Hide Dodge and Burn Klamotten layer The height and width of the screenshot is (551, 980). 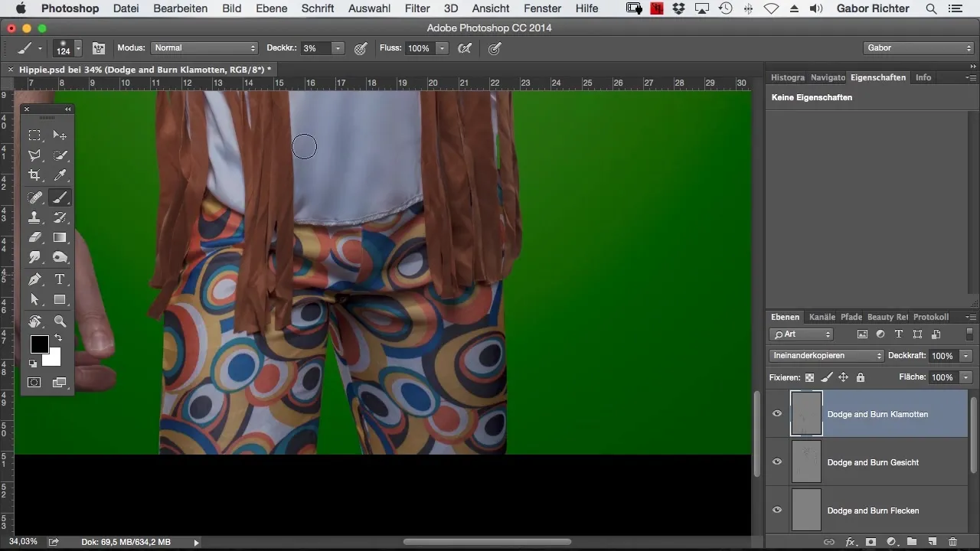(777, 414)
